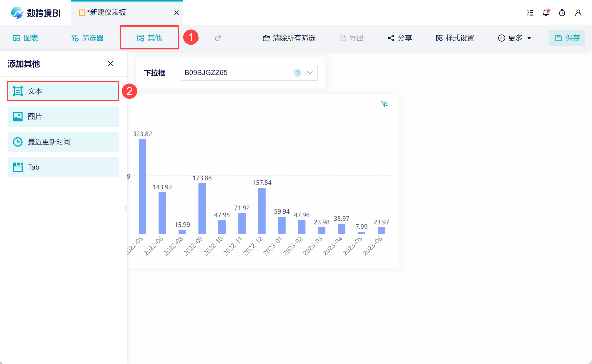
Task: Close the 添加其他 side panel
Action: click(x=110, y=63)
